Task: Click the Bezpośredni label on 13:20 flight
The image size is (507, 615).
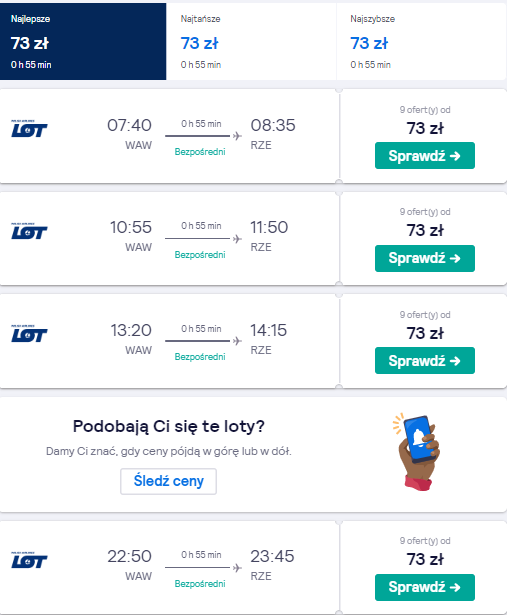Action: (x=200, y=357)
